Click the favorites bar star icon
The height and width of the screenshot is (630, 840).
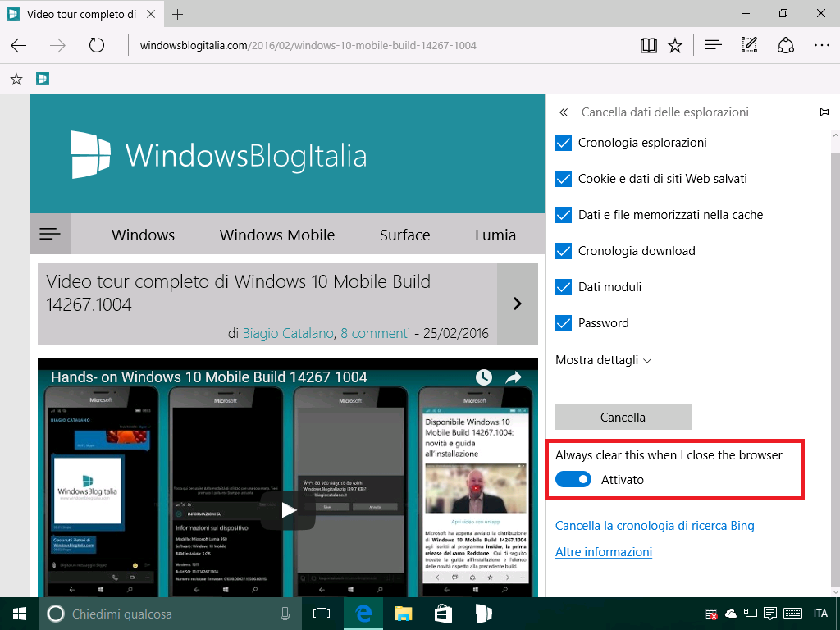tap(16, 80)
